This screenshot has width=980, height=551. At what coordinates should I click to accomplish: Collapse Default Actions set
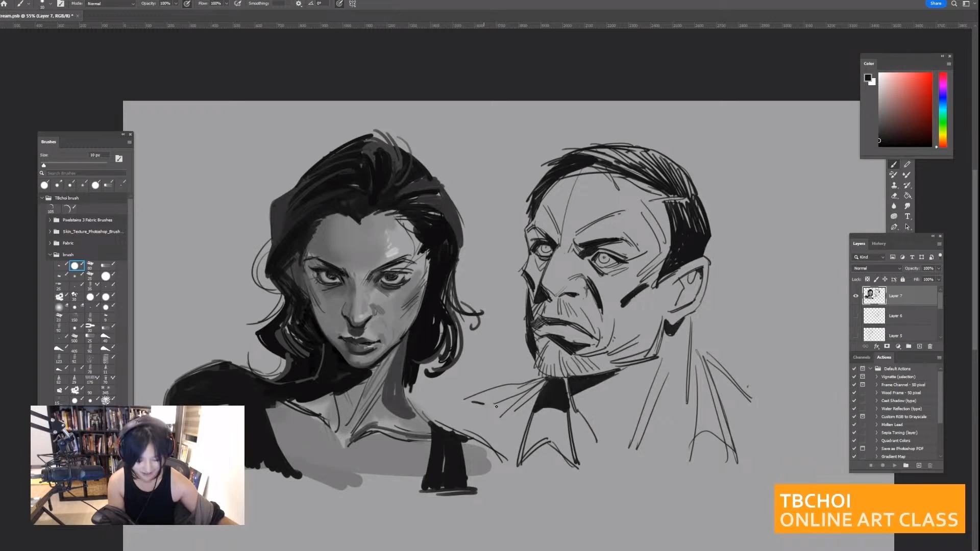[870, 368]
